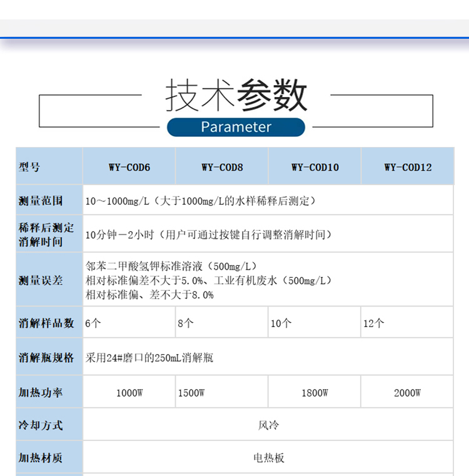Viewport: 469px width, 476px height.
Task: Click the 加热功率 row label
Action: click(x=41, y=393)
